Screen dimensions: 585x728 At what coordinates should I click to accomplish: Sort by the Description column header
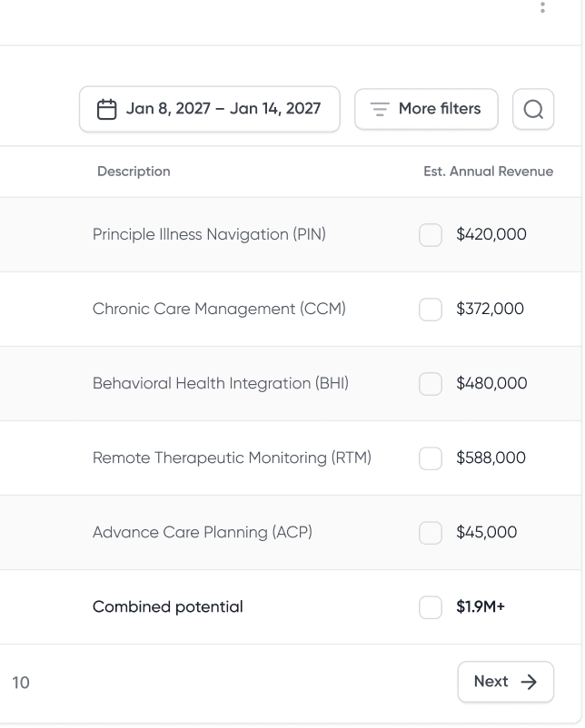(134, 172)
